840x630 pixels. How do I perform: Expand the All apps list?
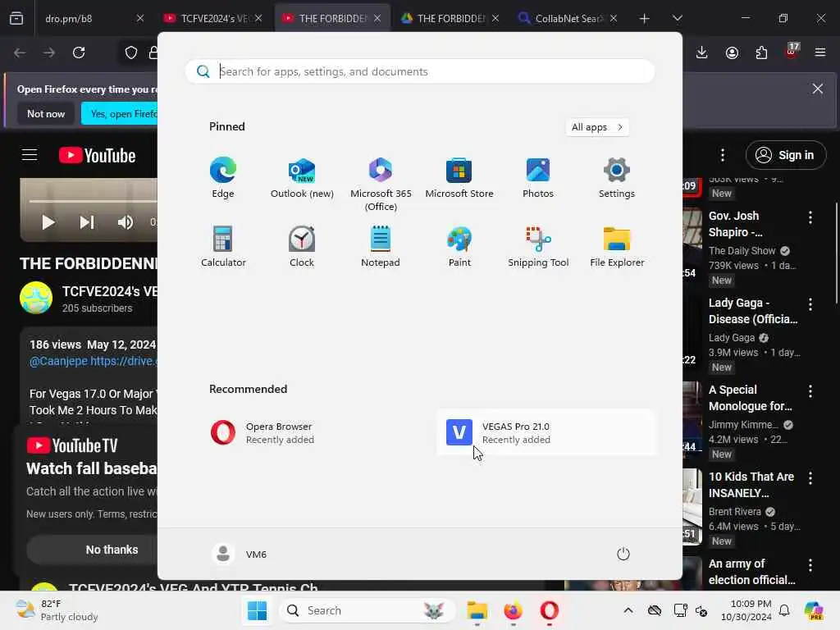tap(597, 127)
